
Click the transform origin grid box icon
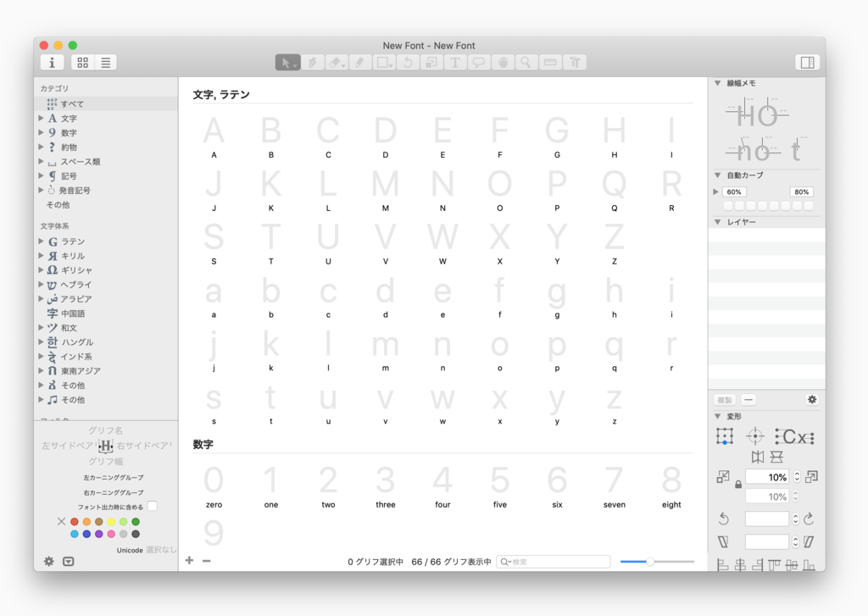(x=724, y=436)
